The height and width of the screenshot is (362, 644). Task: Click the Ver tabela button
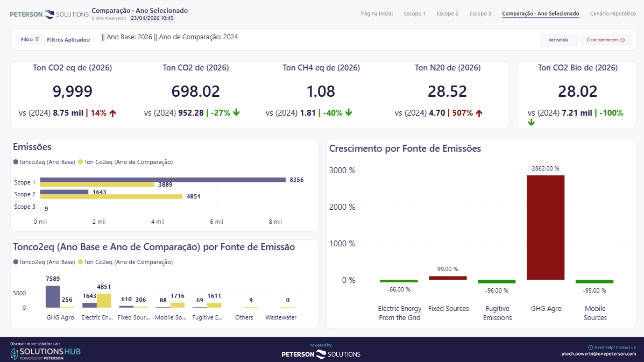pyautogui.click(x=558, y=40)
